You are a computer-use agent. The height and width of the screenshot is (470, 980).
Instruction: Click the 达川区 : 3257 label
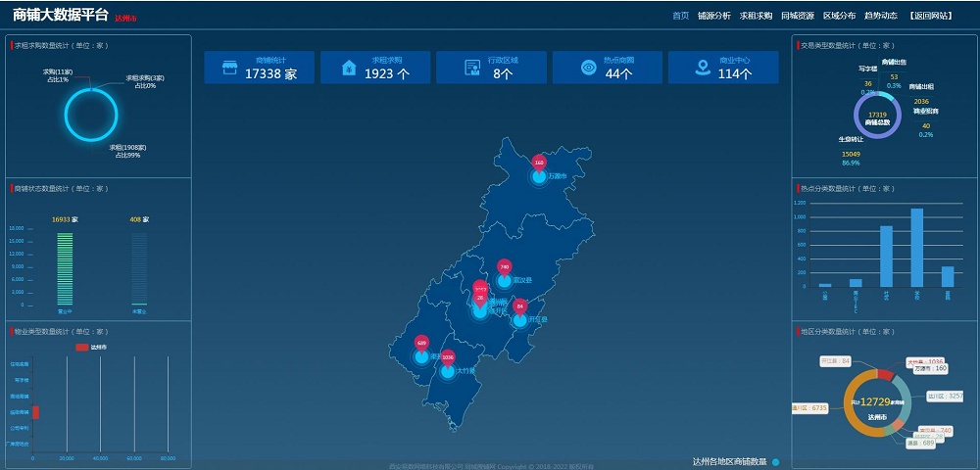[x=945, y=396]
